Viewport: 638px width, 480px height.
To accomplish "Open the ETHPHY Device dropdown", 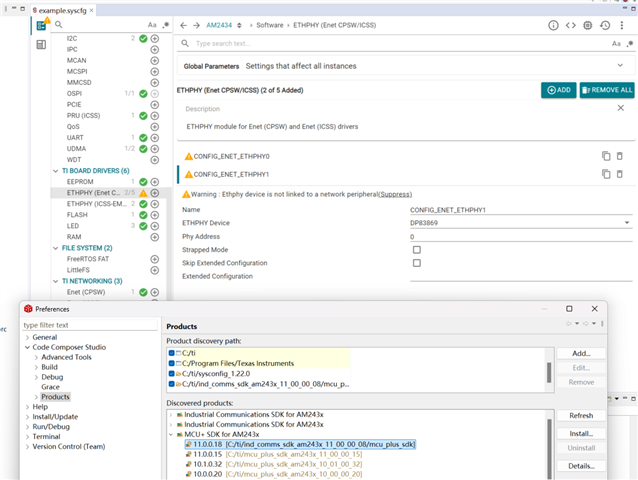I will [x=627, y=223].
